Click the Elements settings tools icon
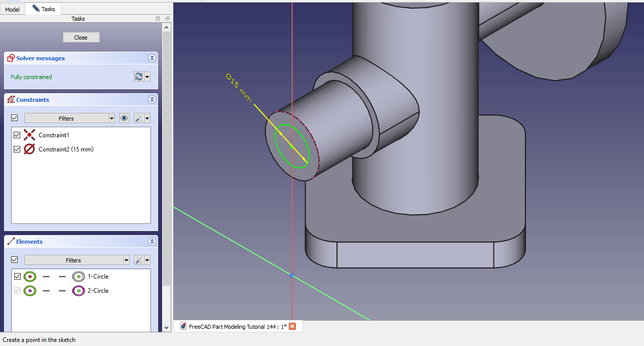The height and width of the screenshot is (346, 644). (138, 260)
